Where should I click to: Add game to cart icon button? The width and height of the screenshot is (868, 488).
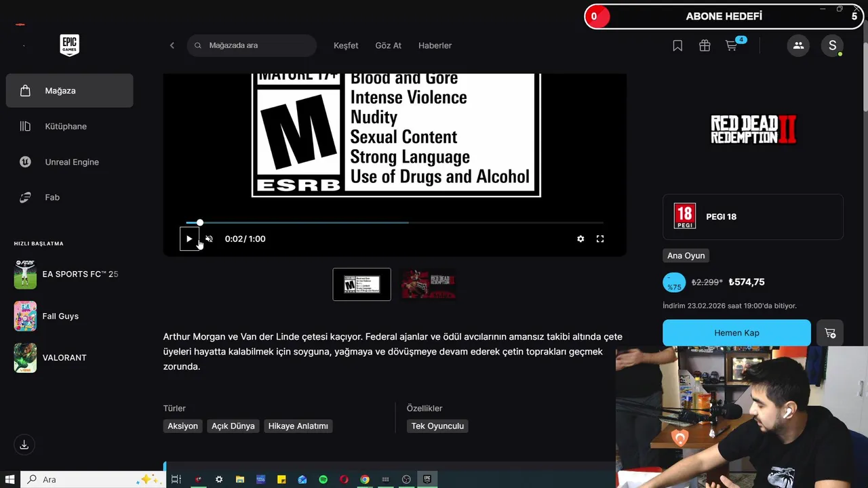(x=830, y=333)
